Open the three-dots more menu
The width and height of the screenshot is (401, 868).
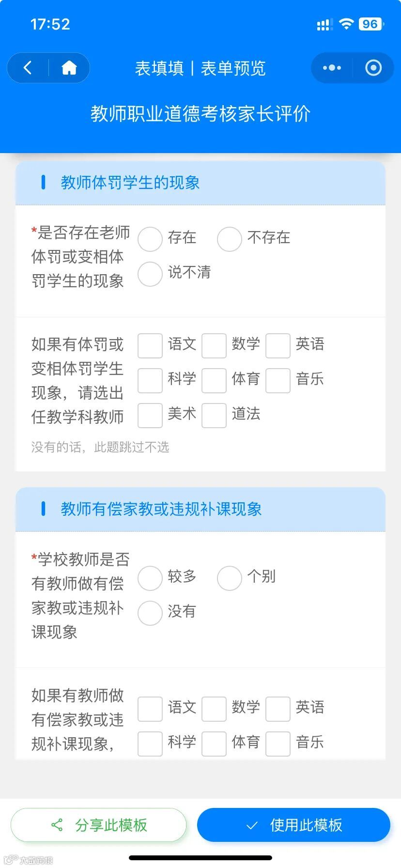point(332,68)
